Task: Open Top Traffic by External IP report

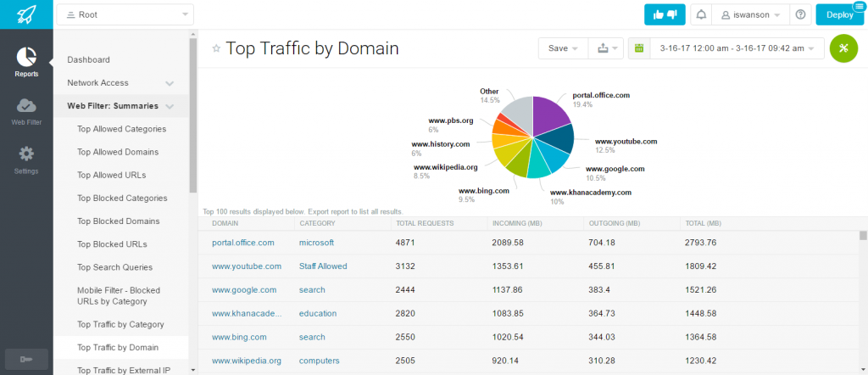Action: click(124, 371)
